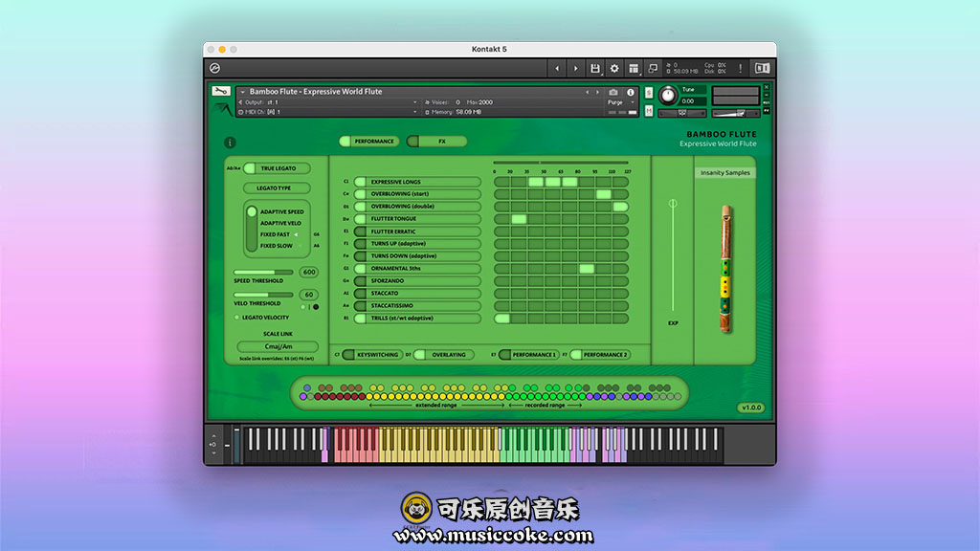Image resolution: width=980 pixels, height=551 pixels.
Task: Toggle OVERLAYING mode
Action: [444, 355]
